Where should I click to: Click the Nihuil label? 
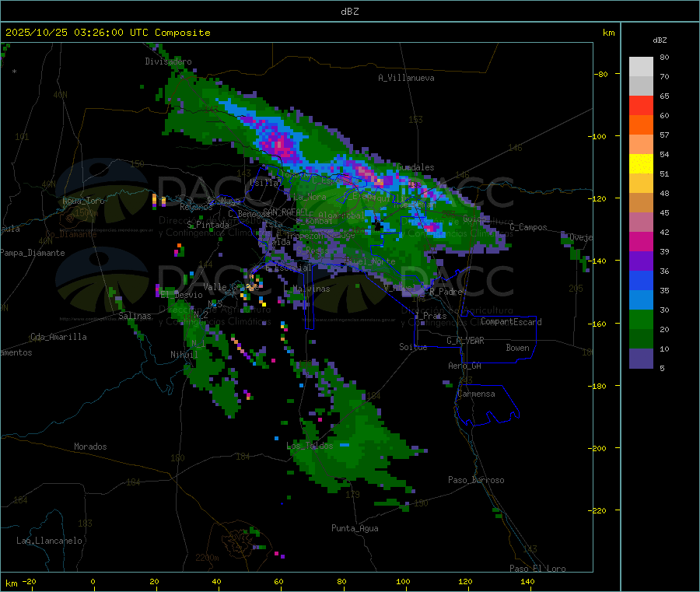pos(184,355)
